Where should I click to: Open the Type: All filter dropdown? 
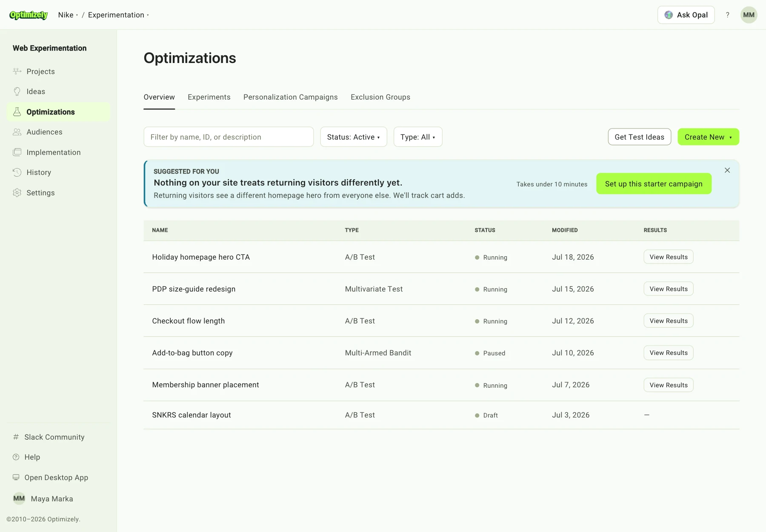click(x=418, y=137)
